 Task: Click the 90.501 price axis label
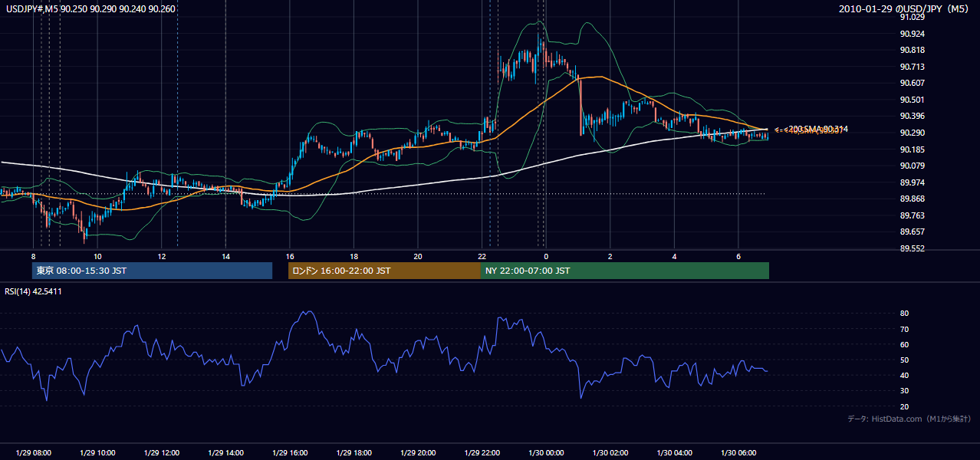pos(912,100)
